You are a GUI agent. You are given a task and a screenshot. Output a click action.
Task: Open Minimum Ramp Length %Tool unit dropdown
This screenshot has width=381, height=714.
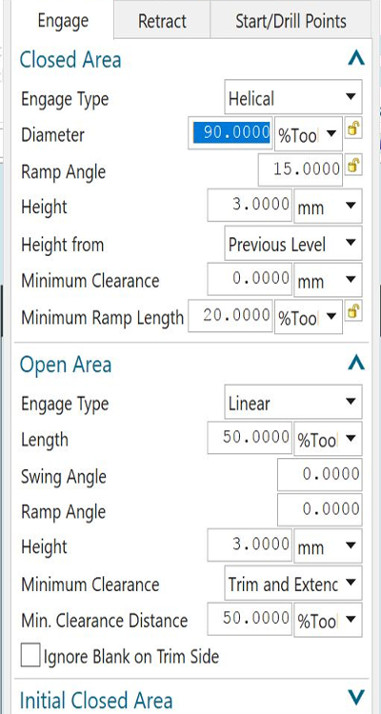tap(308, 317)
